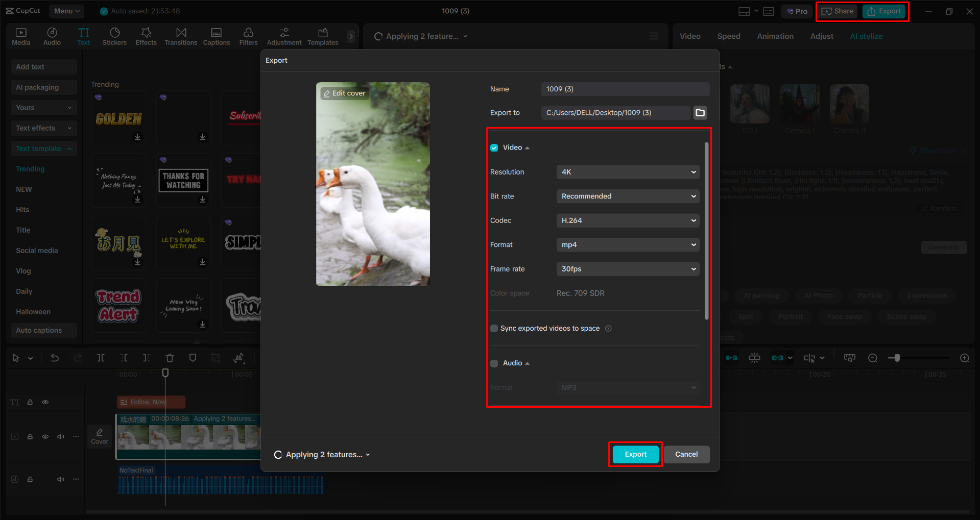
Task: Select the Effects panel
Action: (146, 36)
